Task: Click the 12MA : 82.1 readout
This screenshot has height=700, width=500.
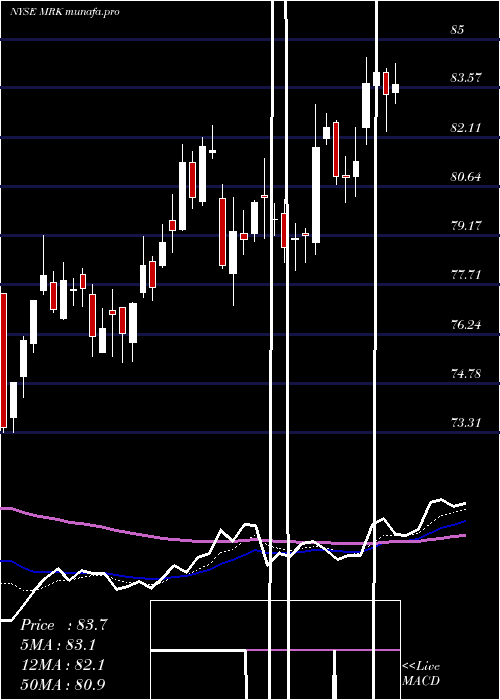Action: (62, 665)
